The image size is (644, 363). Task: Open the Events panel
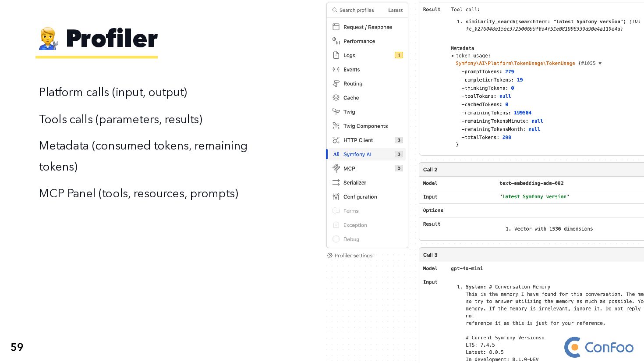pyautogui.click(x=367, y=69)
